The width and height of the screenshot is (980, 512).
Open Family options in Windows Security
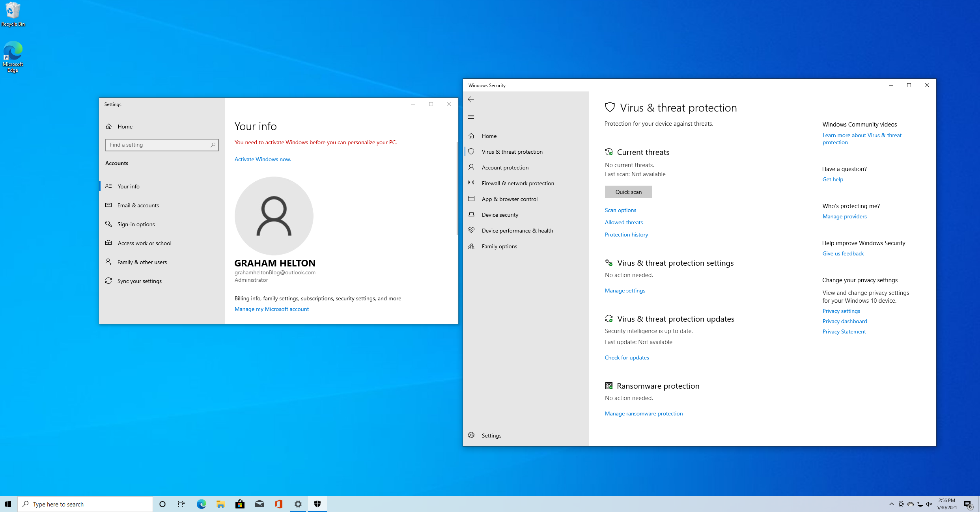[x=526, y=246]
